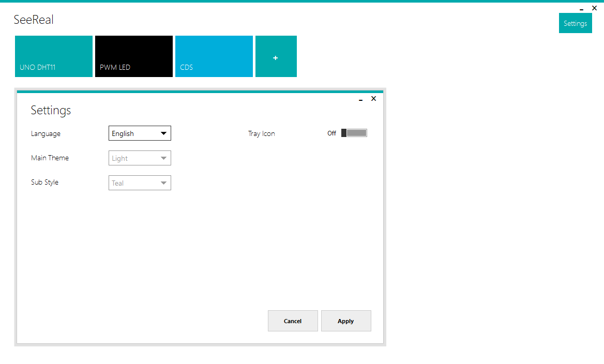Click the 'Tray Icon' label

tap(262, 134)
